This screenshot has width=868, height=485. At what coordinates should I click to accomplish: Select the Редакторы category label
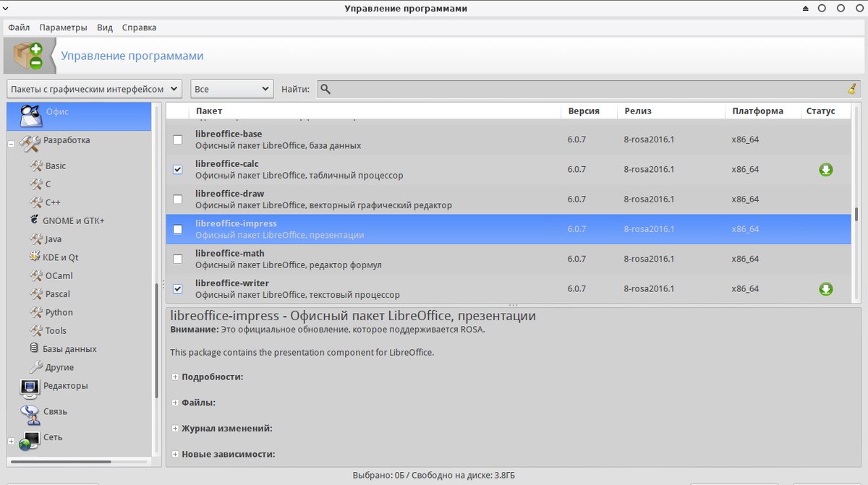pos(65,386)
